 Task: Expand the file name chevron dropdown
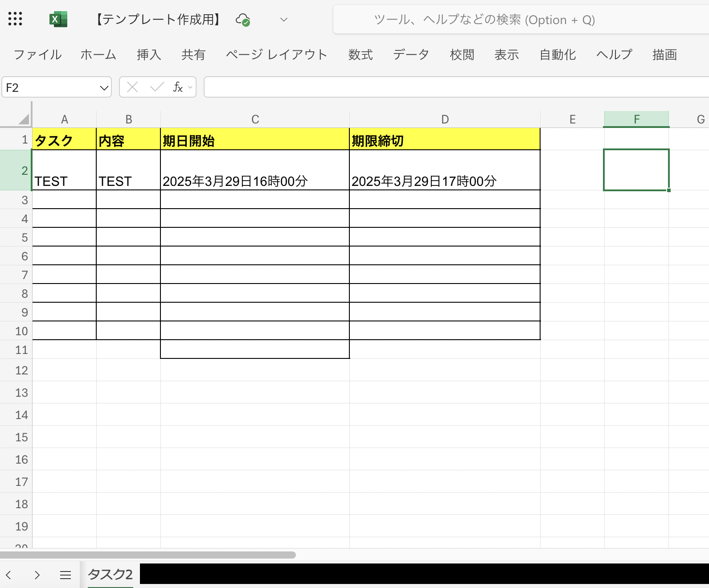[x=284, y=20]
